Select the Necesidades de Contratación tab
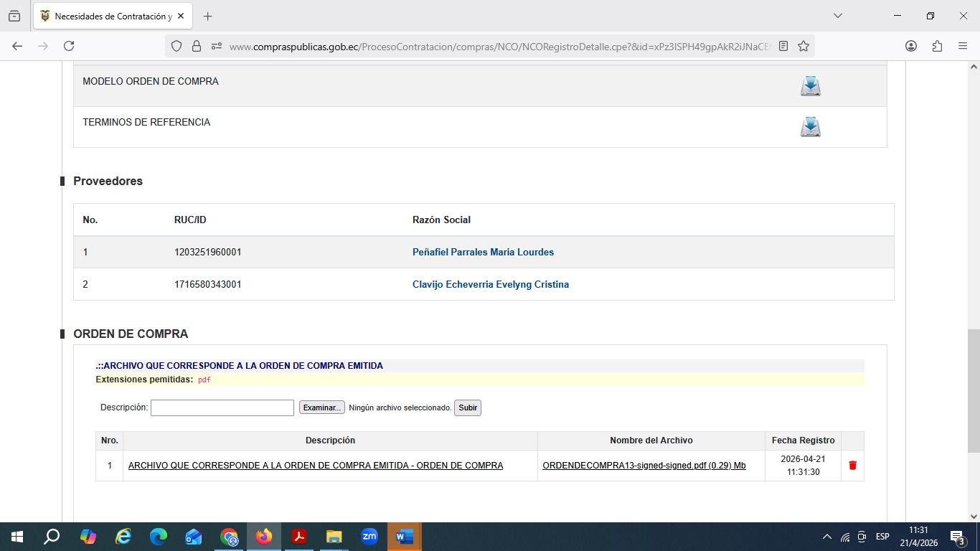 pos(108,16)
